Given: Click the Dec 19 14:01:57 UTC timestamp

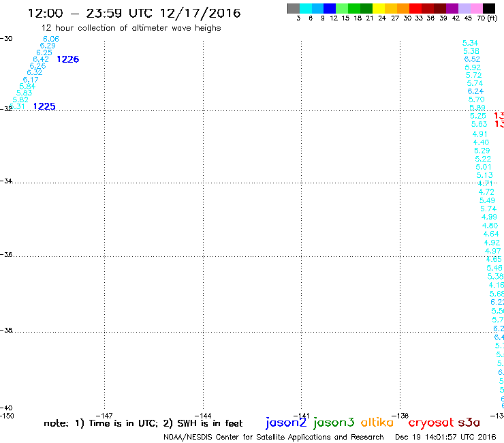Looking at the screenshot, I should 445,437.
